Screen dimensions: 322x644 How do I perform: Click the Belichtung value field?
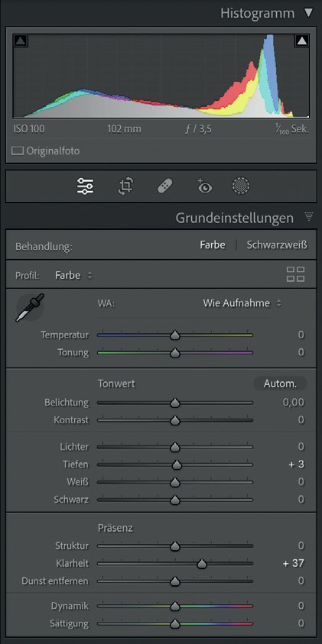tap(293, 403)
